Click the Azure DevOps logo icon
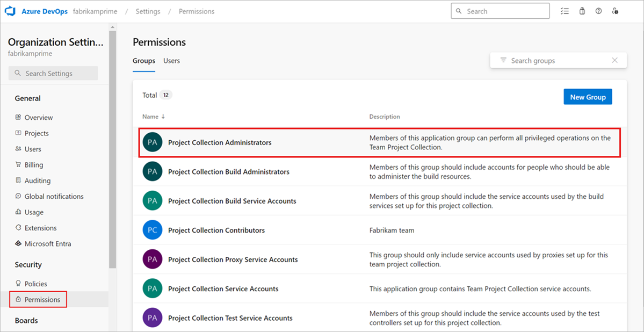Screen dimensions: 644x332 coord(10,11)
